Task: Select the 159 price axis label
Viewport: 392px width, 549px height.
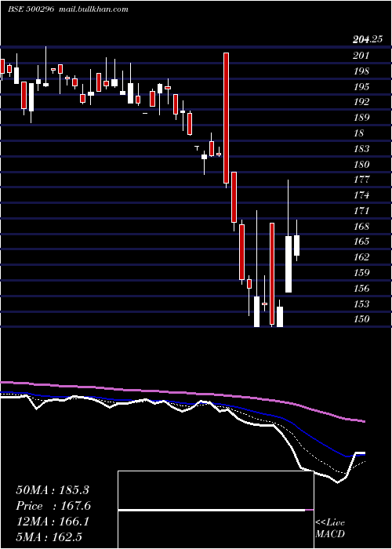Action: [x=361, y=272]
